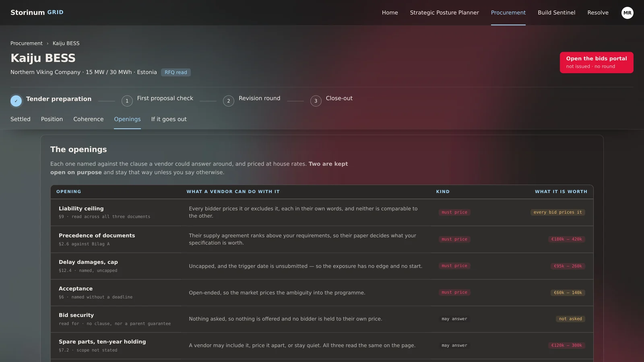The height and width of the screenshot is (362, 644).
Task: Open the MR user avatar menu
Action: [627, 13]
